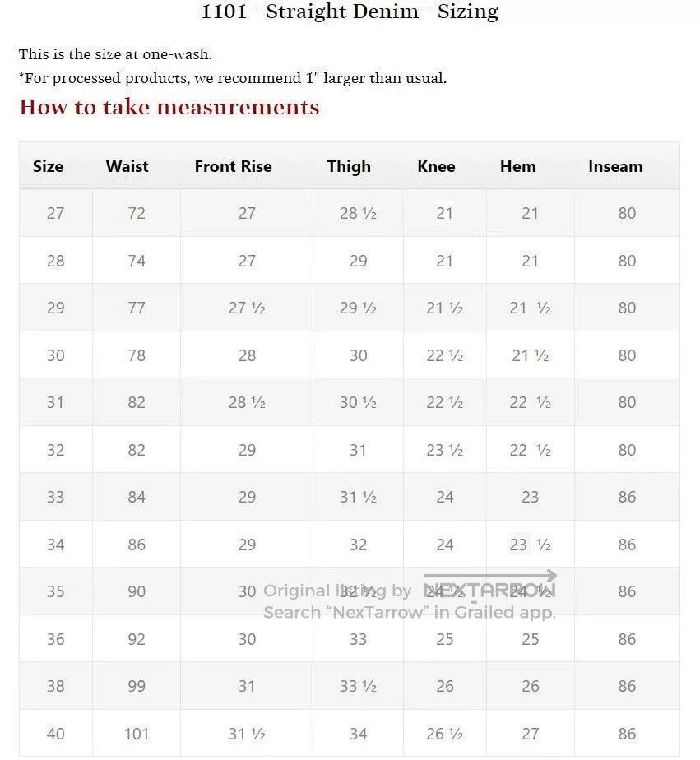Select front rise 31 ½ in last row

click(247, 734)
